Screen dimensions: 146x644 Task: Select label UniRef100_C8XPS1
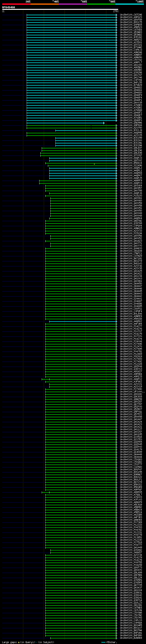(131, 309)
